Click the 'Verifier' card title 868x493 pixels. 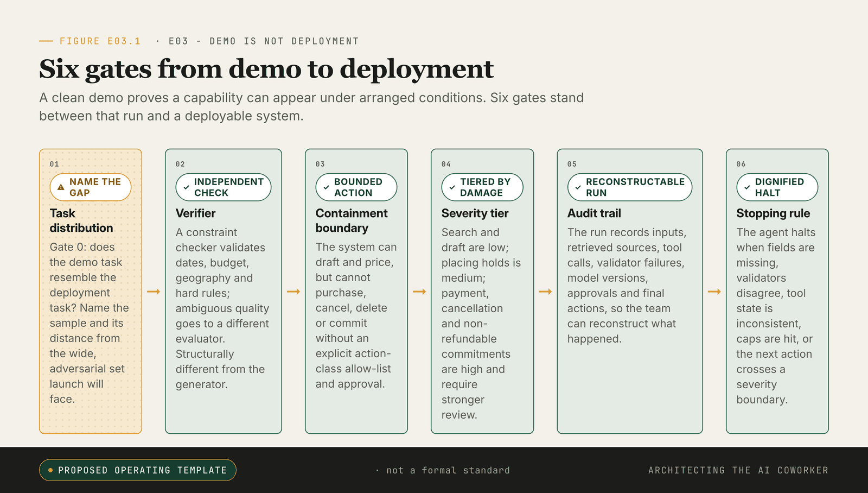(196, 213)
